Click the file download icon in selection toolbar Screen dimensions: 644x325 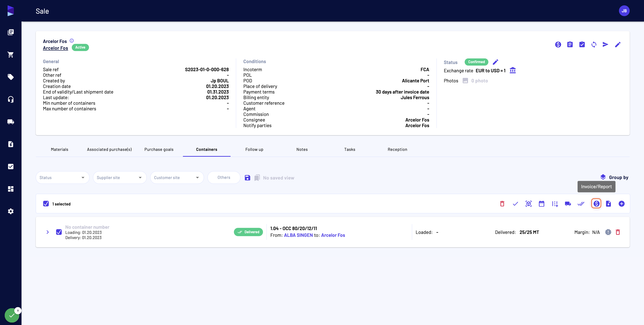pos(608,204)
